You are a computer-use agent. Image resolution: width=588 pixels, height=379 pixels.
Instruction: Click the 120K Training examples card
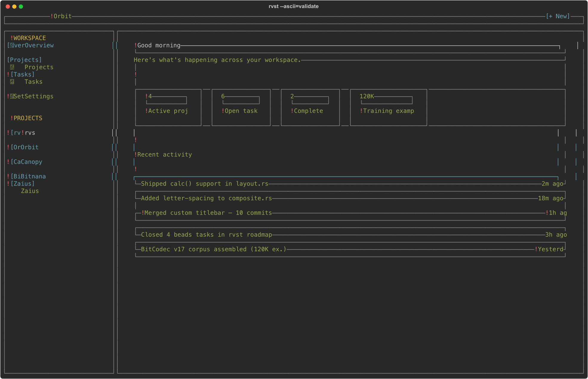(x=389, y=107)
